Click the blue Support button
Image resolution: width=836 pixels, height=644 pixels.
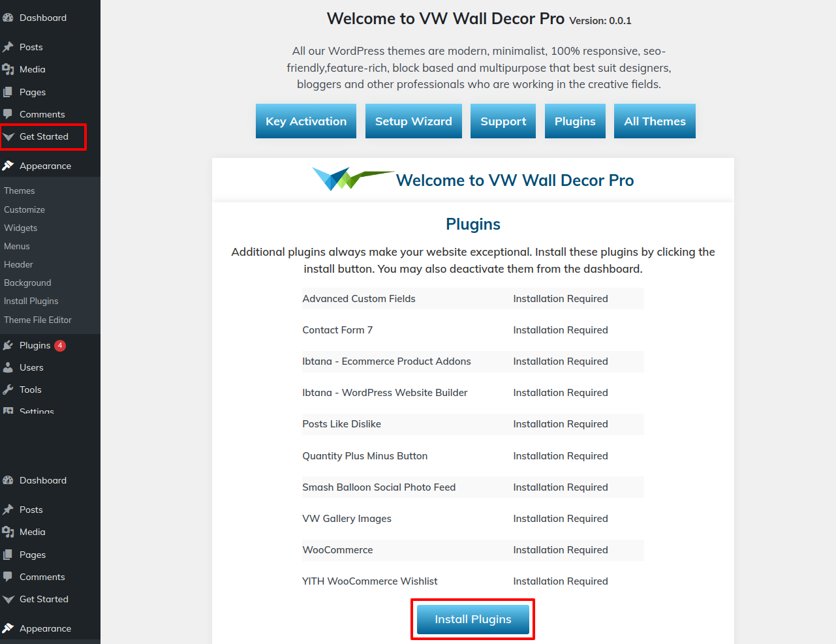click(x=503, y=121)
